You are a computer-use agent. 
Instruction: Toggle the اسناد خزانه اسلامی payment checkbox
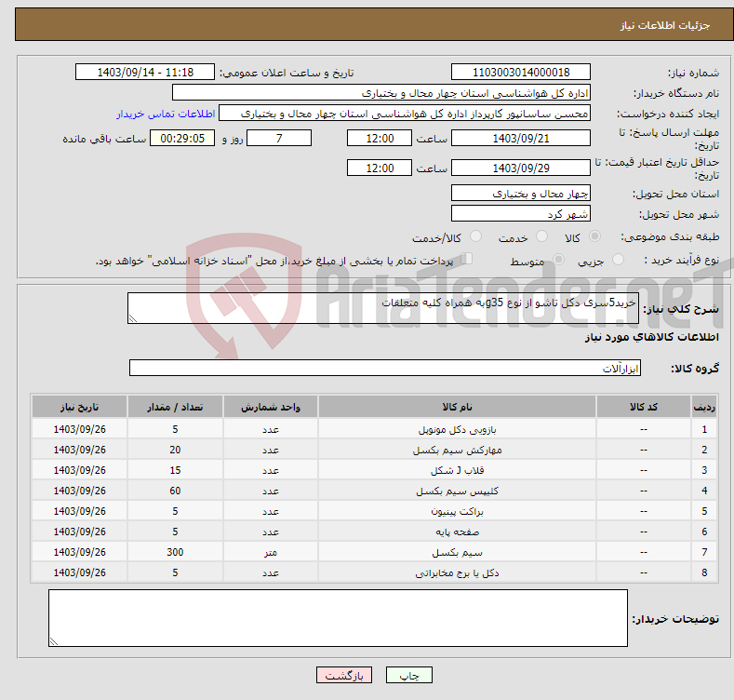pos(467,259)
